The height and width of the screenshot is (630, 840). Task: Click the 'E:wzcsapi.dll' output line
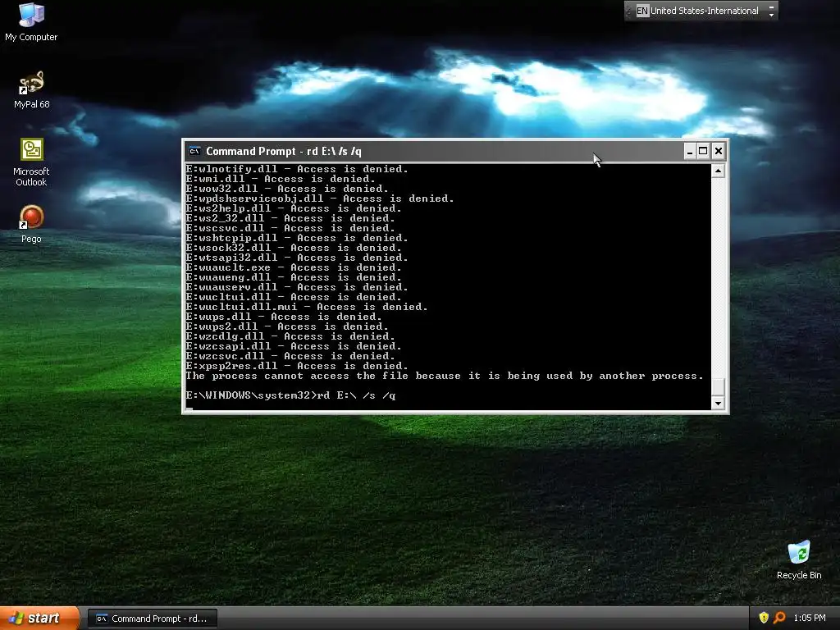point(294,346)
